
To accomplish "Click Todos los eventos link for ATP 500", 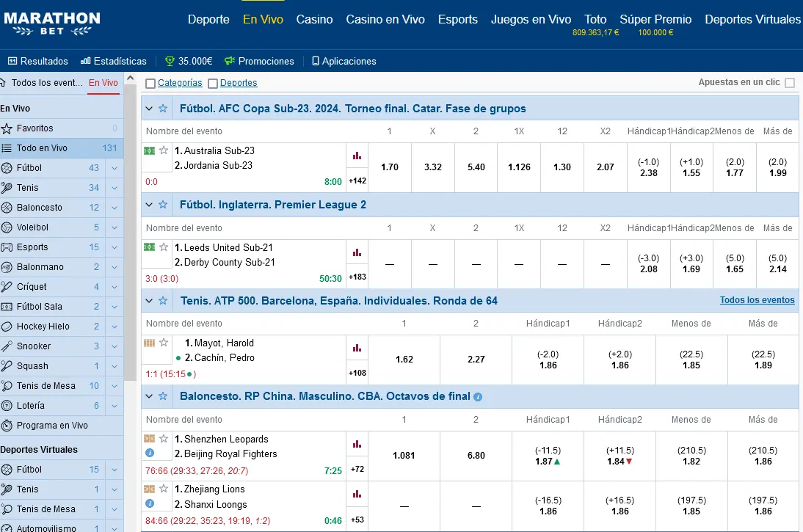I will pos(757,300).
